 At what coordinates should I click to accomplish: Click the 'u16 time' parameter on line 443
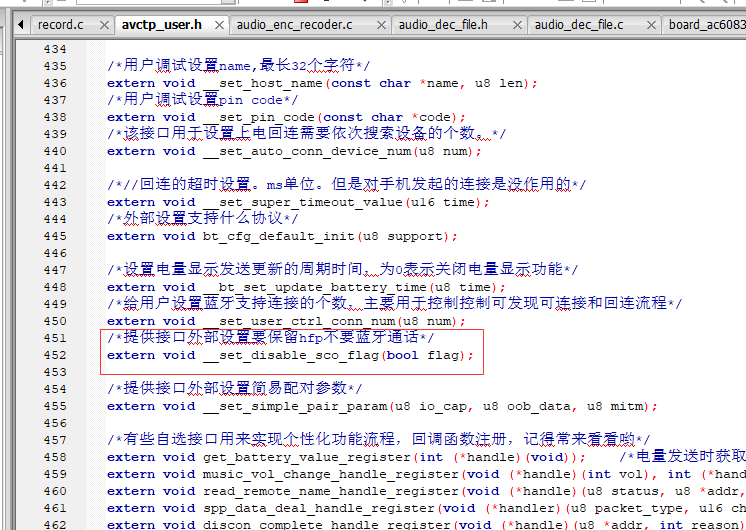click(x=442, y=203)
